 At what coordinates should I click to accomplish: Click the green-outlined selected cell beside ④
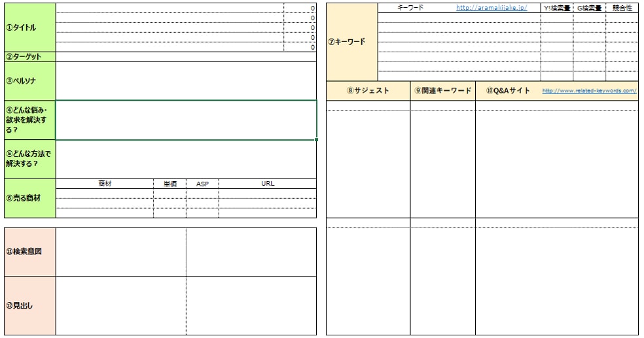(x=186, y=120)
